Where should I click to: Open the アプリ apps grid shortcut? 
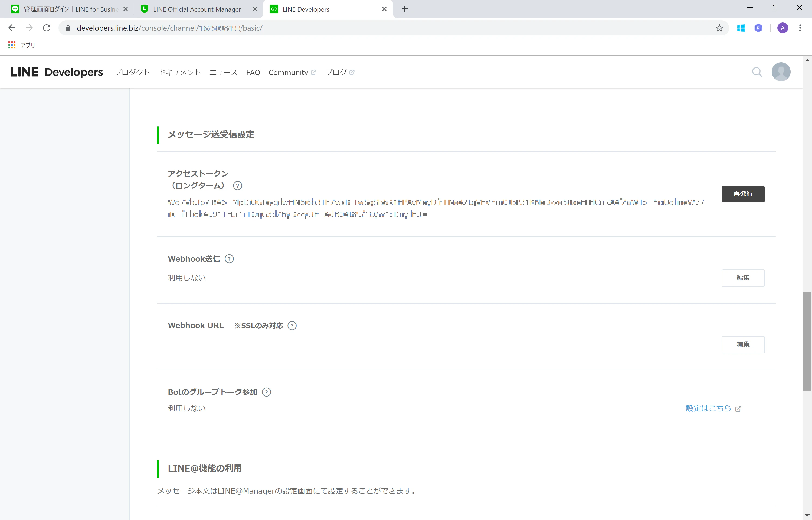pyautogui.click(x=22, y=45)
